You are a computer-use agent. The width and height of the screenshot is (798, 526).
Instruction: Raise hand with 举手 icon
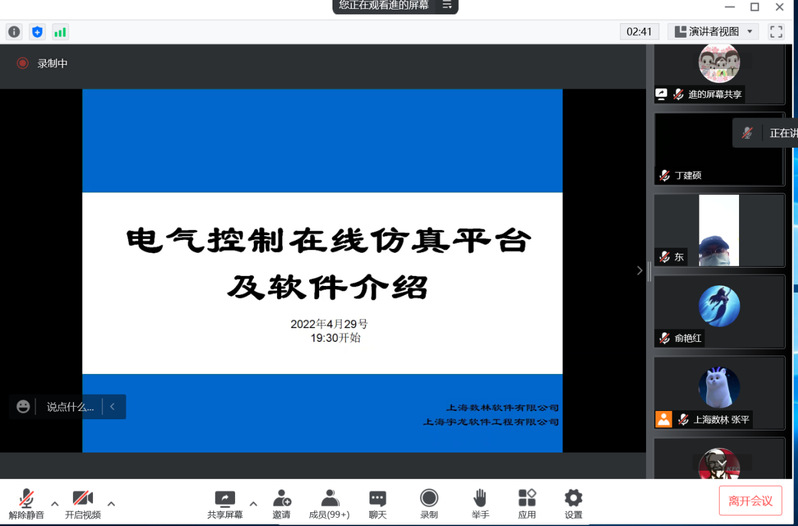coord(480,504)
